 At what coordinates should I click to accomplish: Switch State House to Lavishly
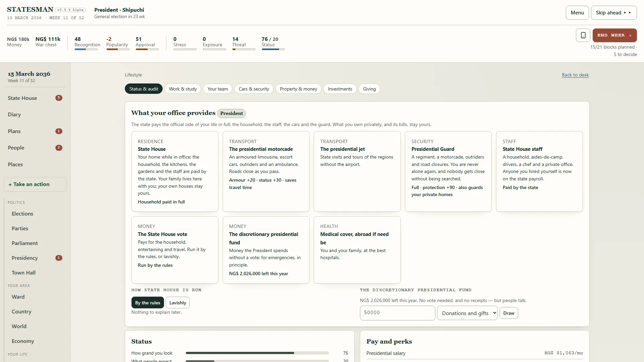[178, 303]
